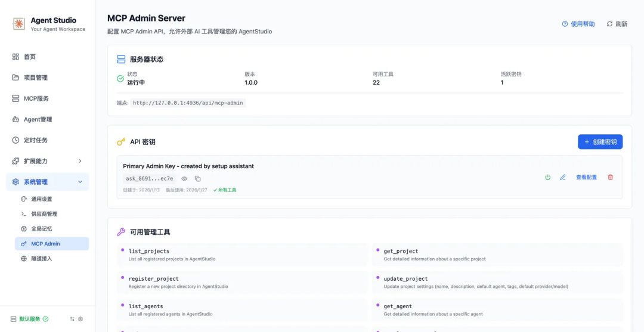This screenshot has height=332, width=644.
Task: Click the 项目管理 folder icon
Action: pyautogui.click(x=16, y=77)
